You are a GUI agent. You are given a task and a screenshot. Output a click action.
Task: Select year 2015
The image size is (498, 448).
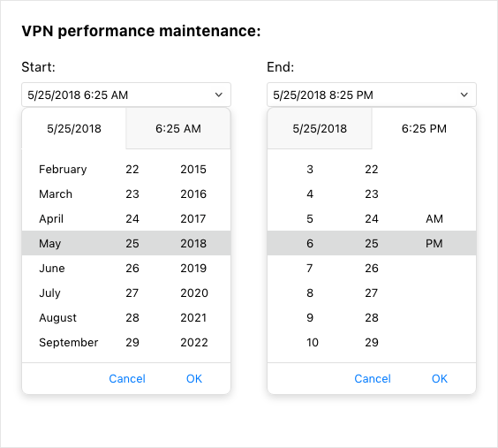pos(193,169)
